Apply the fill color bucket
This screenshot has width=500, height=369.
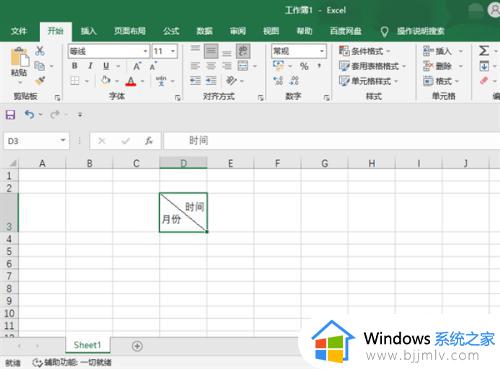pyautogui.click(x=106, y=81)
